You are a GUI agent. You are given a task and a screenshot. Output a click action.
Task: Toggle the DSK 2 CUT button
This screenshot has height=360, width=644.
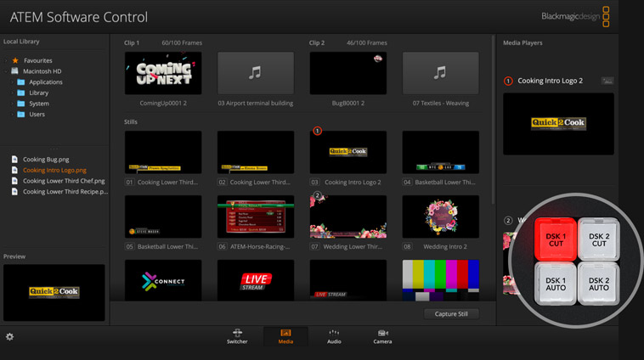(x=598, y=239)
